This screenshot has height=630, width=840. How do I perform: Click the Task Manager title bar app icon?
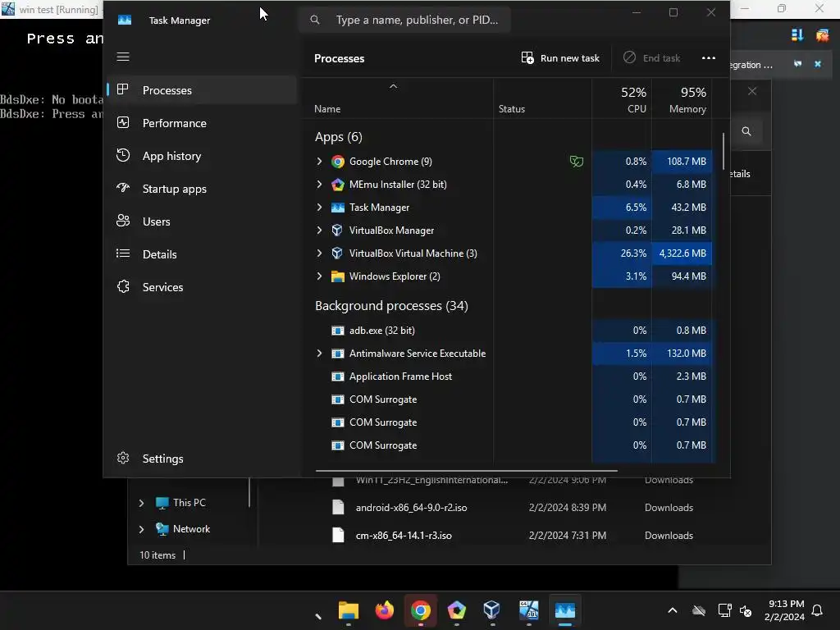(x=125, y=20)
